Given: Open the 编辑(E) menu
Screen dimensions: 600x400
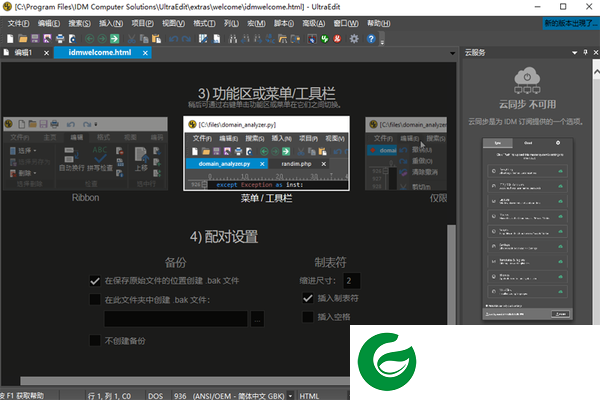Looking at the screenshot, I should [49, 23].
